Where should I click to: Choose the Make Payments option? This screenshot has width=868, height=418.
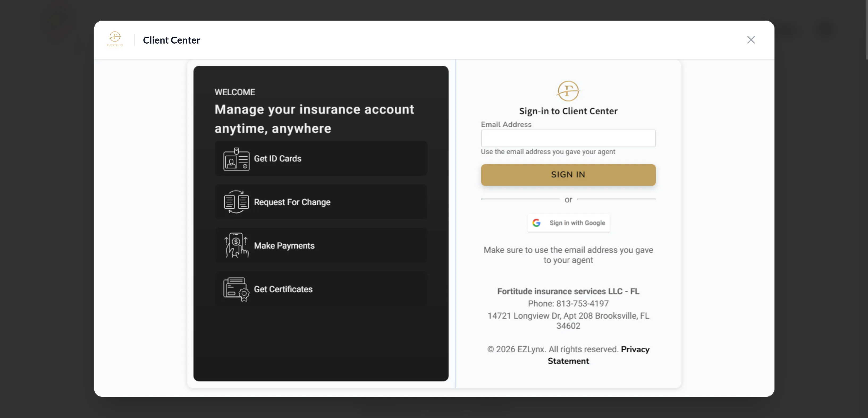tap(321, 245)
